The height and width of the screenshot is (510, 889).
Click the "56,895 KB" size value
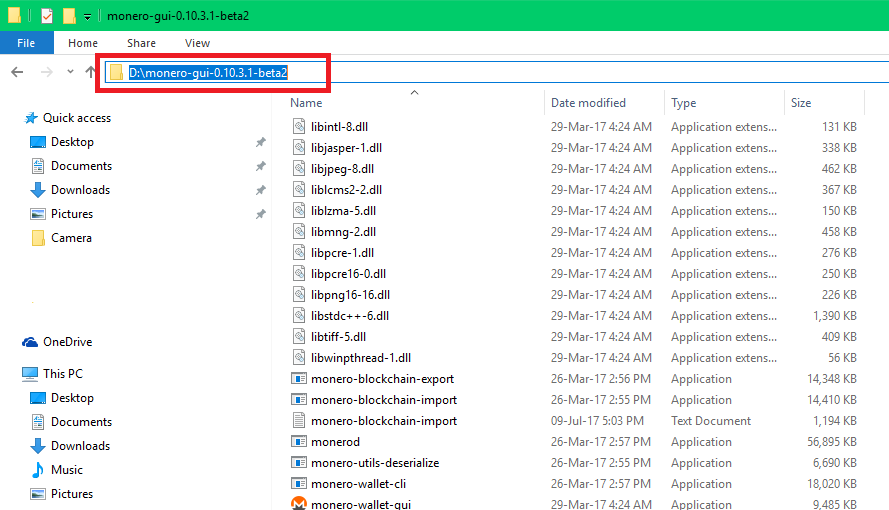[832, 441]
